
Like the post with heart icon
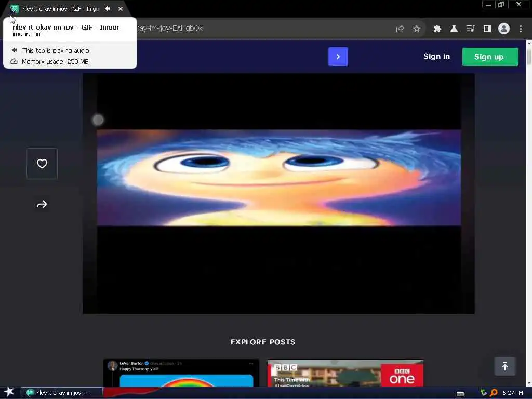(42, 164)
